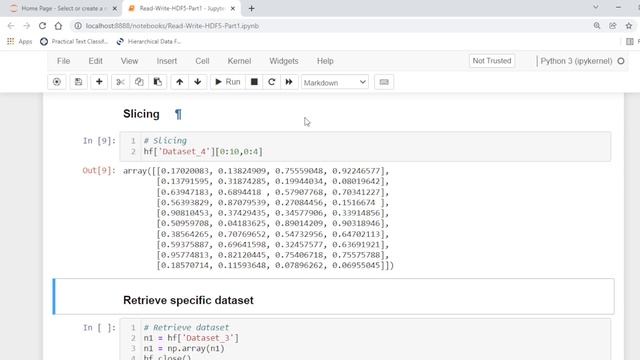Click the kernel idle indicator circle

pyautogui.click(x=621, y=61)
